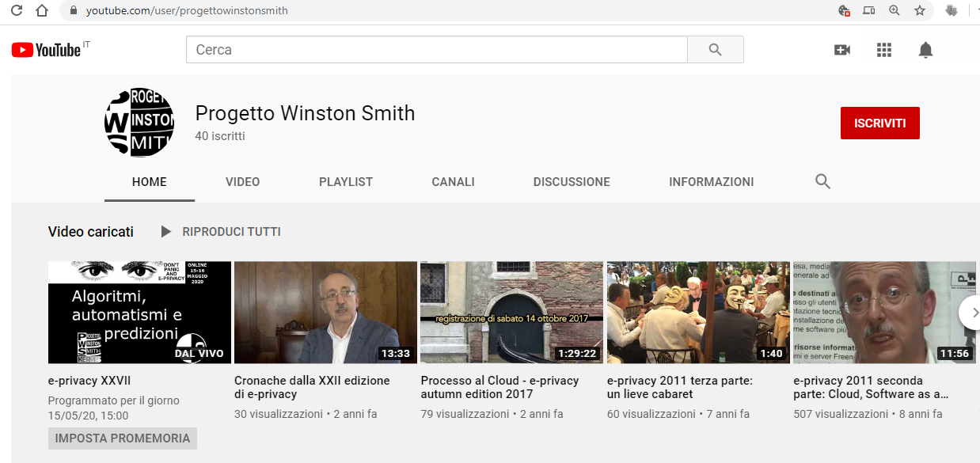Subscribe with the ISCRIVITI button

click(880, 123)
